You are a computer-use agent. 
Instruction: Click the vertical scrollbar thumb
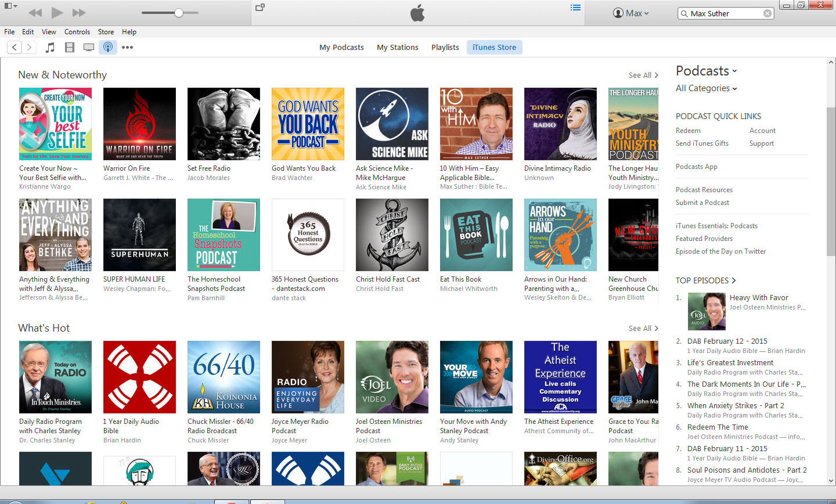point(831,182)
